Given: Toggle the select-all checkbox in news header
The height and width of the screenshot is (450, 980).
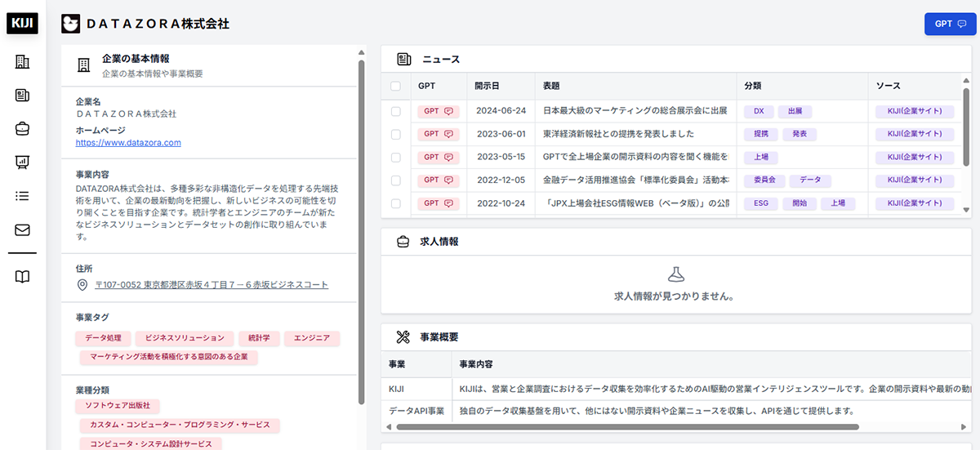Looking at the screenshot, I should click(396, 86).
